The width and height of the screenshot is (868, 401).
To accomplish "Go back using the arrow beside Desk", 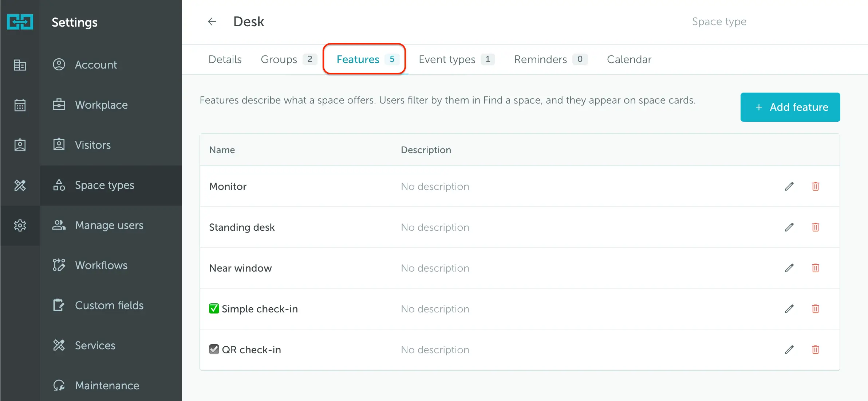I will (212, 22).
